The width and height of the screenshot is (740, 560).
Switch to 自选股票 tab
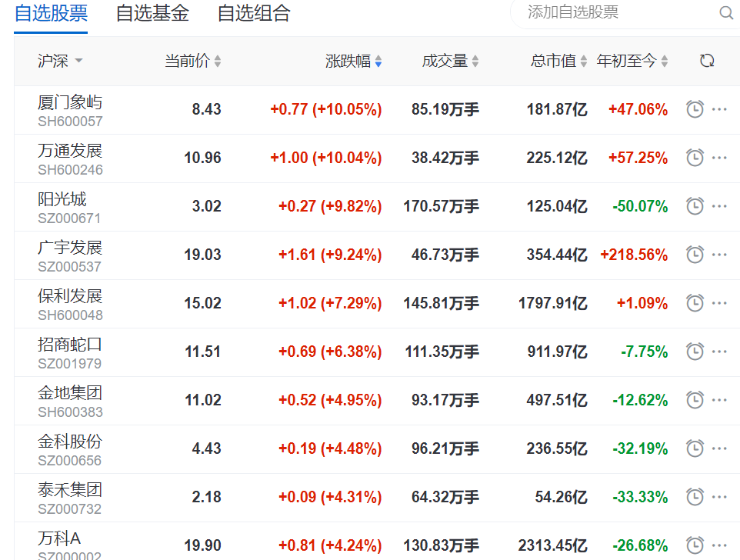(51, 13)
